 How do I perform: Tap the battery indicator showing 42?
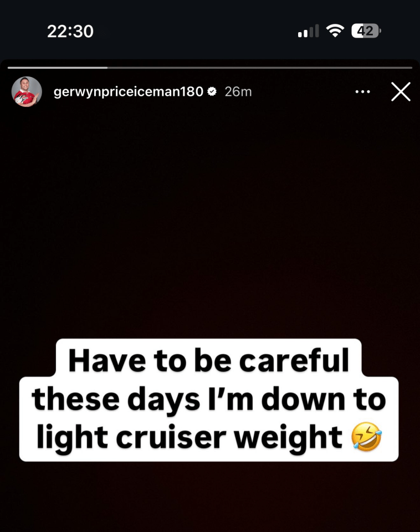(366, 31)
